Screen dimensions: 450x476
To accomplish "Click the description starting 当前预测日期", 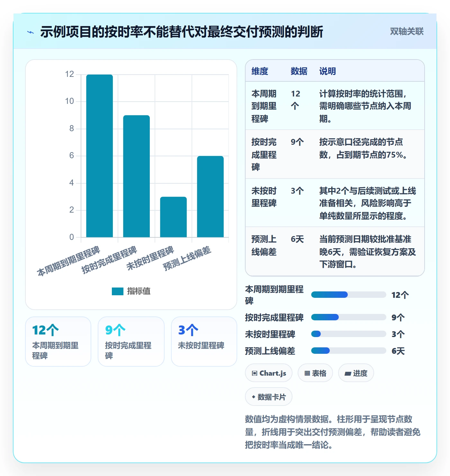I will point(367,252).
